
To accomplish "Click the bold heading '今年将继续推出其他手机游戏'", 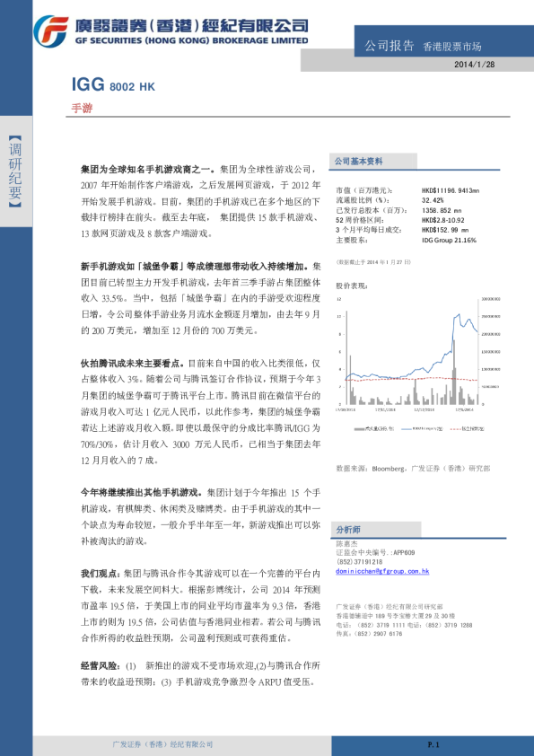I will (141, 493).
